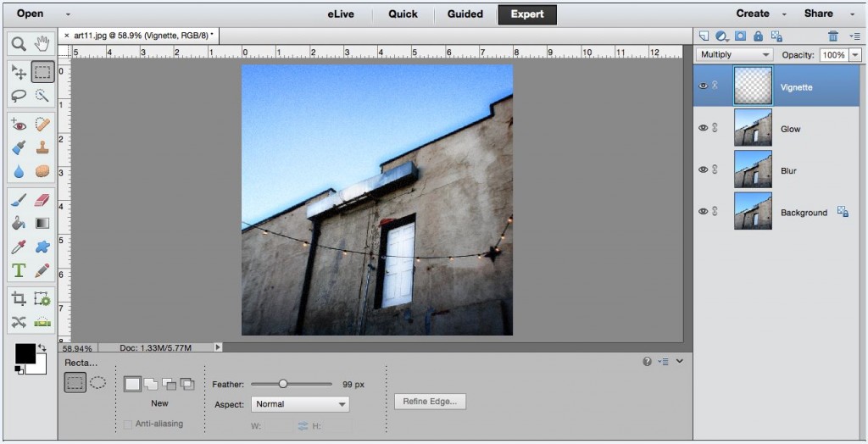The width and height of the screenshot is (868, 444).
Task: Select the Straighten tool
Action: pyautogui.click(x=42, y=322)
